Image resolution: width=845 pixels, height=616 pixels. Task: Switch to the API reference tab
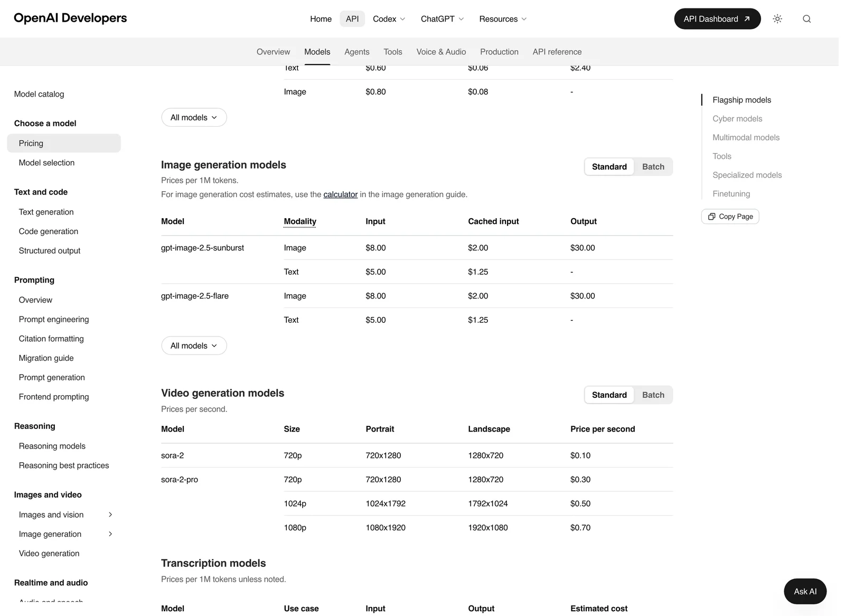[x=557, y=52]
